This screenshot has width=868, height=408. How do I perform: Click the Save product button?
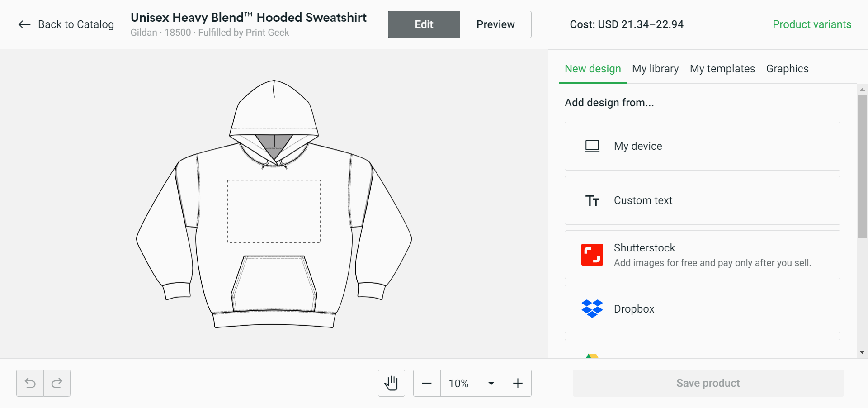click(708, 383)
